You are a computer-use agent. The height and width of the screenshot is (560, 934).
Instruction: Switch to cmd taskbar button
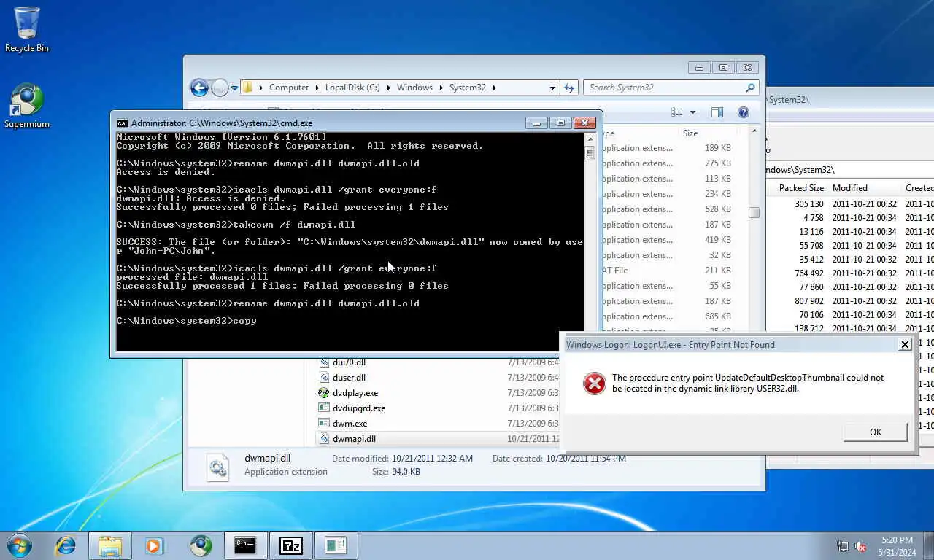[245, 545]
